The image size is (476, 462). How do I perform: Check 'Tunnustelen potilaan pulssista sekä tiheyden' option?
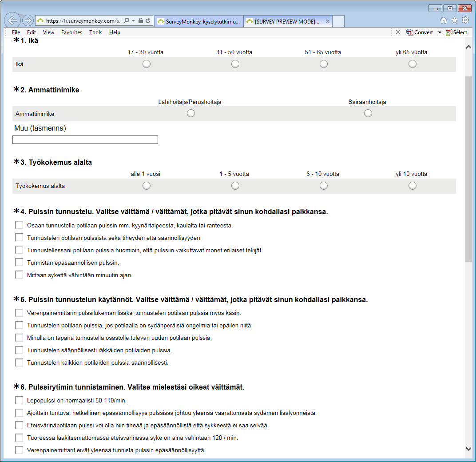pos(19,238)
